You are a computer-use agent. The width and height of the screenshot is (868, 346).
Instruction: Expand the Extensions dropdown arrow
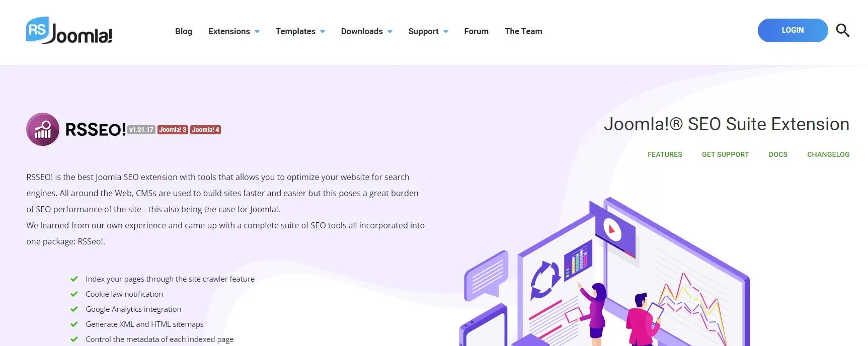257,32
